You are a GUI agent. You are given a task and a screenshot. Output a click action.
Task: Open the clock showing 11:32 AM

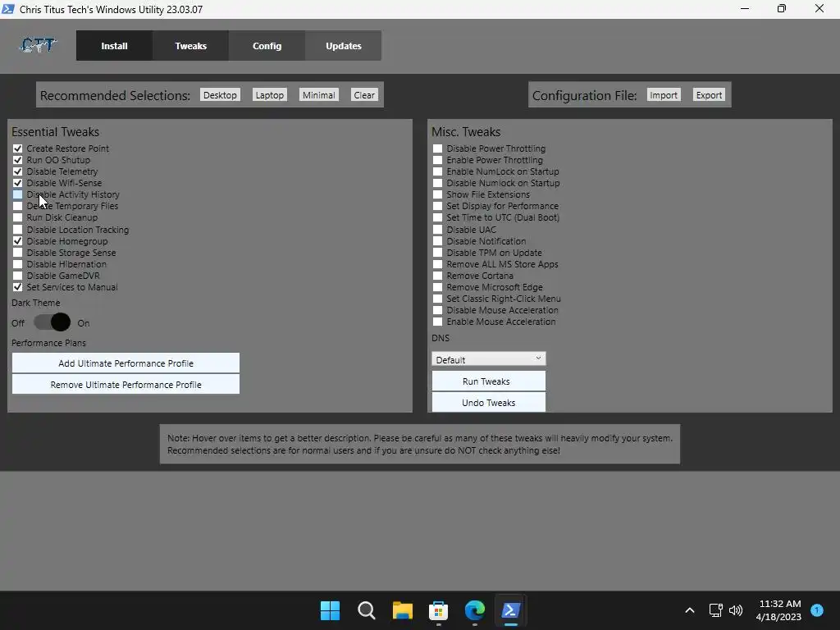(x=778, y=610)
